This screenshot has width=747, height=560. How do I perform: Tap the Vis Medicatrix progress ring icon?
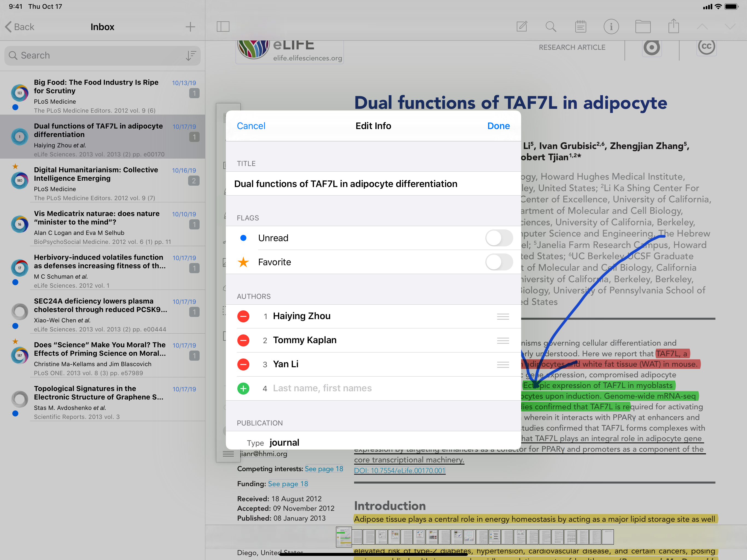[x=20, y=224]
